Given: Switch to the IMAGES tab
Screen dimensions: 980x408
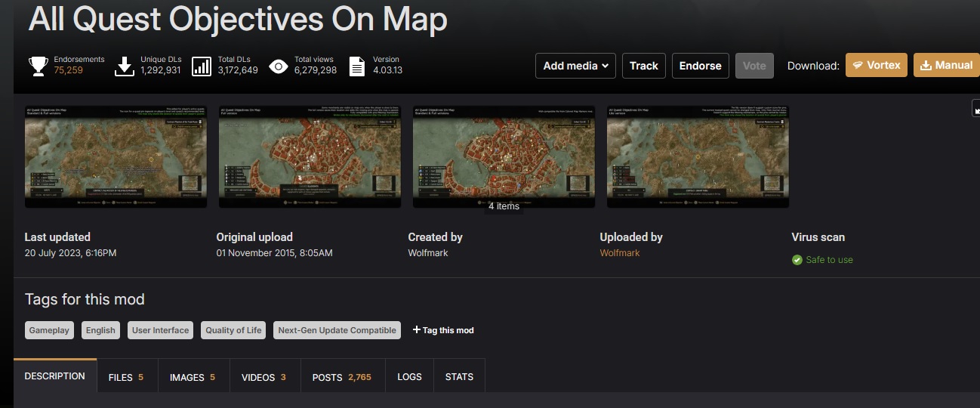Looking at the screenshot, I should click(x=193, y=377).
